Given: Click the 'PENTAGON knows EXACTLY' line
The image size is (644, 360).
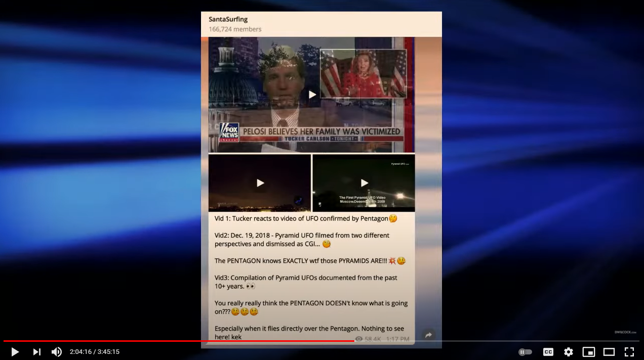Looking at the screenshot, I should click(x=310, y=261).
